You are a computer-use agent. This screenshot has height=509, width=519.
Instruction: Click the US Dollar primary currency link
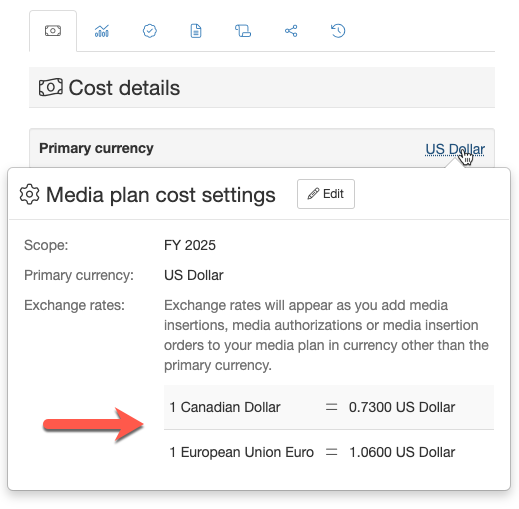[455, 149]
